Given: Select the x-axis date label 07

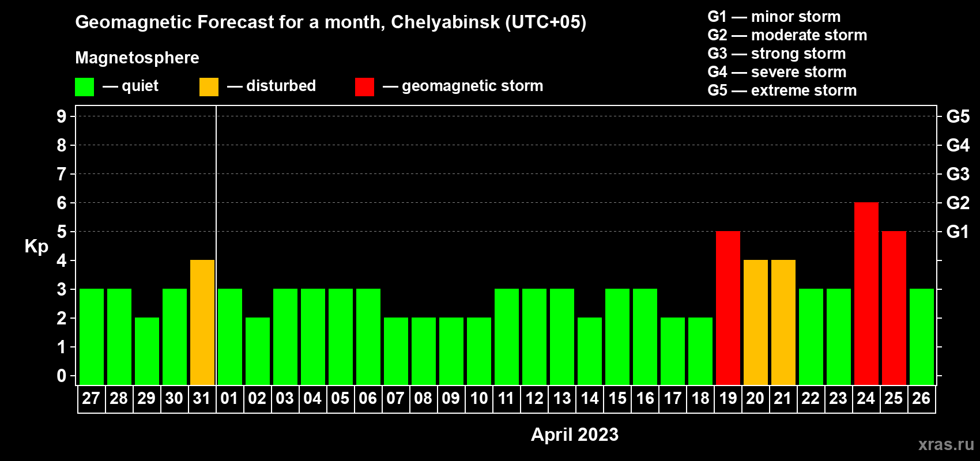Looking at the screenshot, I should [x=395, y=399].
